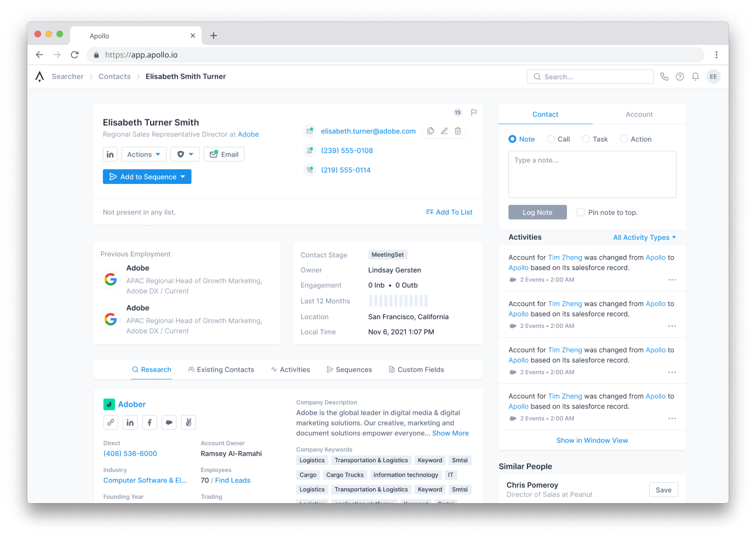Viewport: 756px width, 536px height.
Task: Open options for third activity entry
Action: [672, 372]
